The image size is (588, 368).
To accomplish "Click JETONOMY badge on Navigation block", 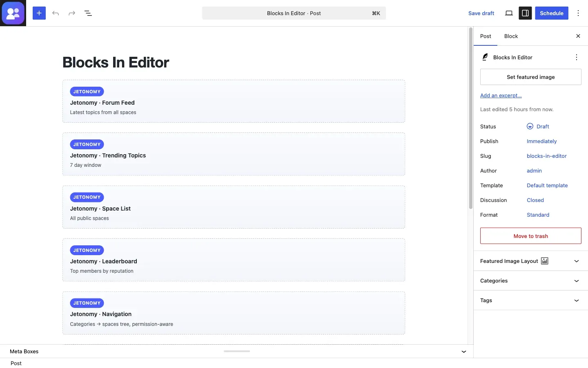I will tap(87, 303).
